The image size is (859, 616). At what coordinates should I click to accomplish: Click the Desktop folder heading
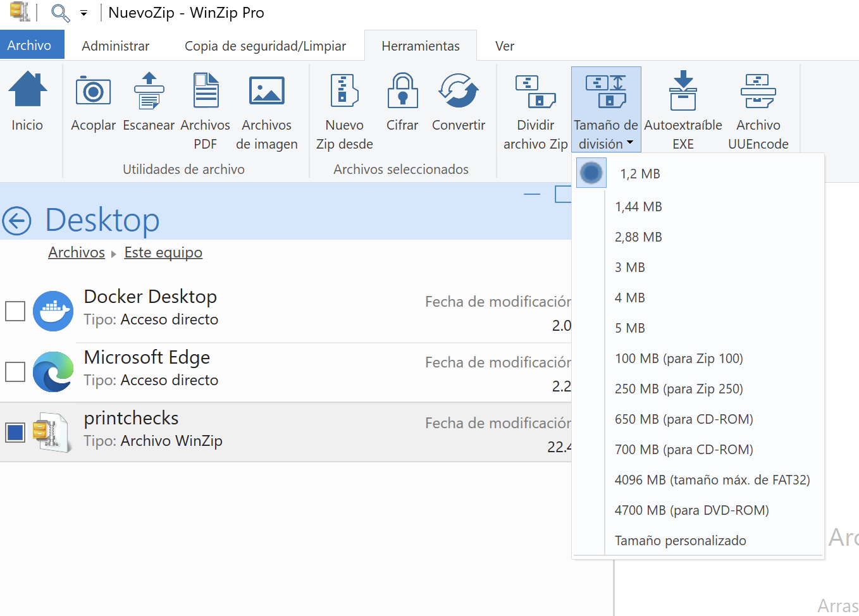(x=102, y=220)
